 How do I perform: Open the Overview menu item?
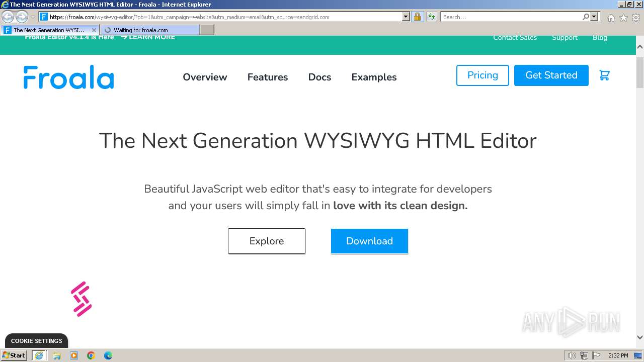coord(205,77)
